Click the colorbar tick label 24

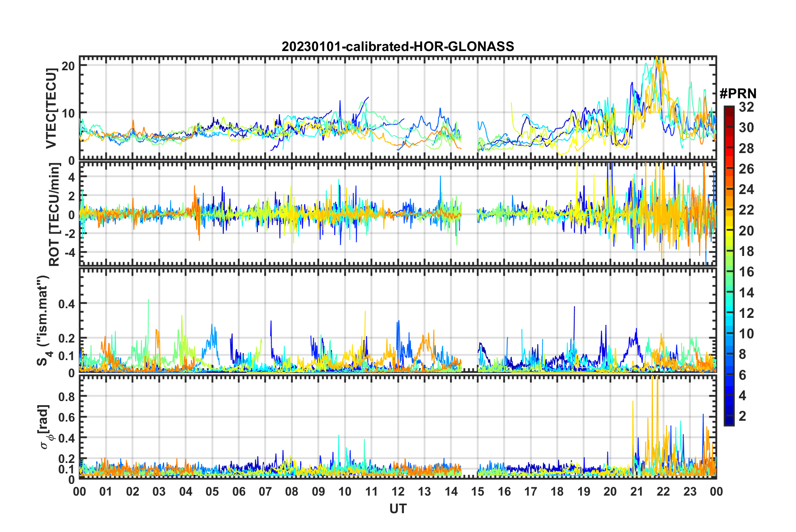[x=746, y=190]
